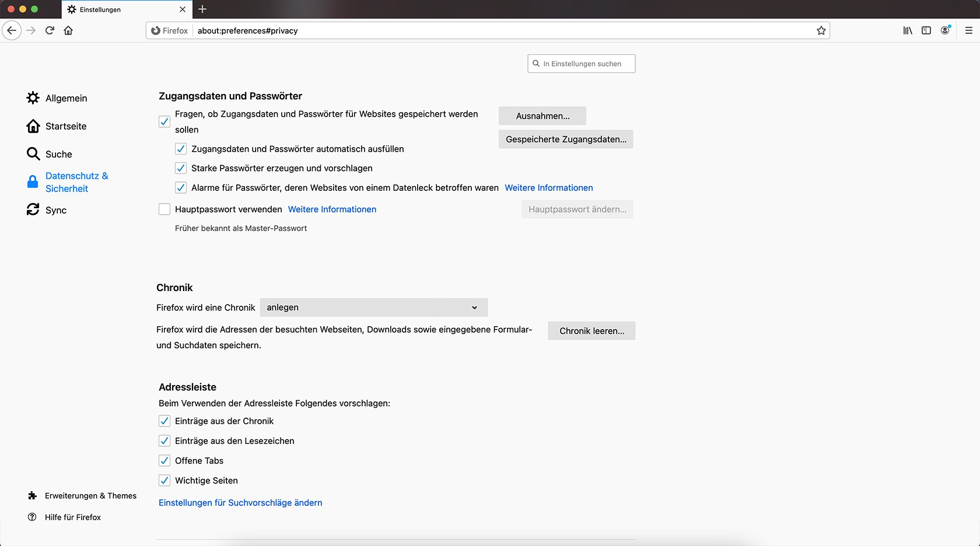Click the forward navigation arrow

click(x=31, y=30)
